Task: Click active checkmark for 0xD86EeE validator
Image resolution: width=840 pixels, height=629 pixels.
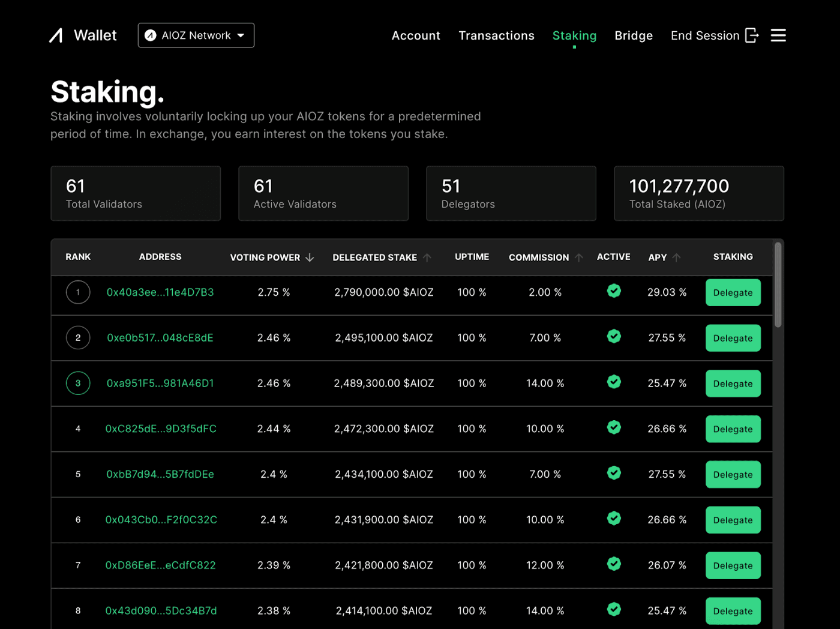Action: click(x=614, y=564)
